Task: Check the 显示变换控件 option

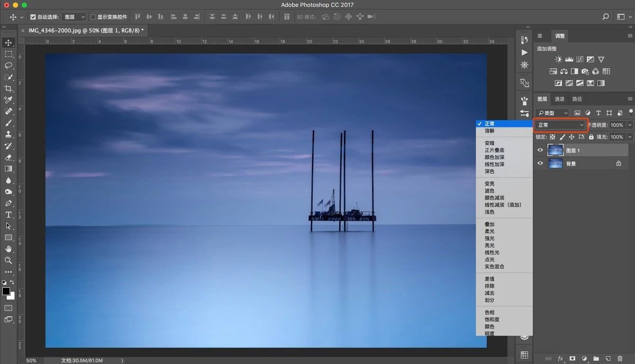Action: [x=93, y=17]
